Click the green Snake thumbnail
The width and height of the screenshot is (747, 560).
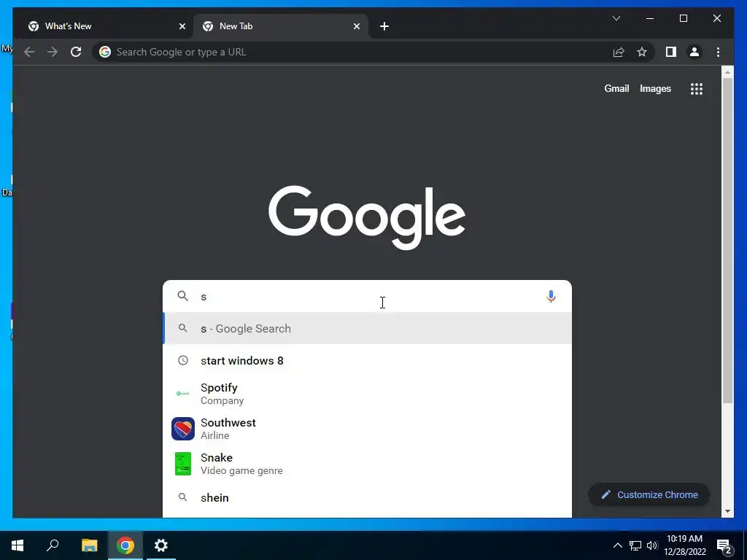pyautogui.click(x=183, y=464)
